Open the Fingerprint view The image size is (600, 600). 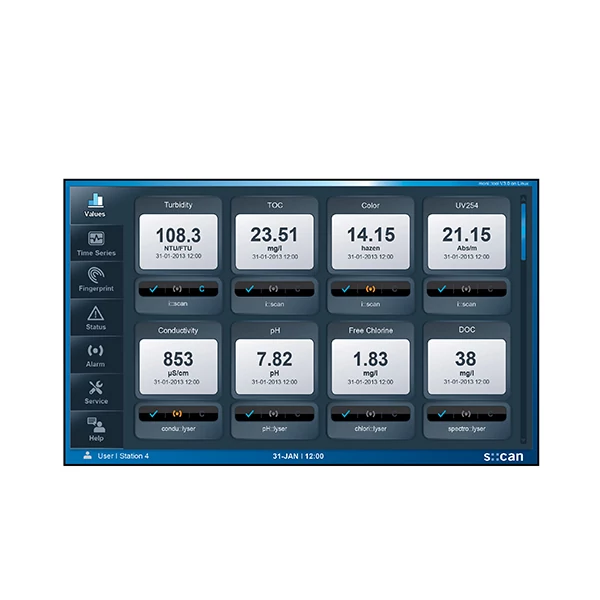96,280
